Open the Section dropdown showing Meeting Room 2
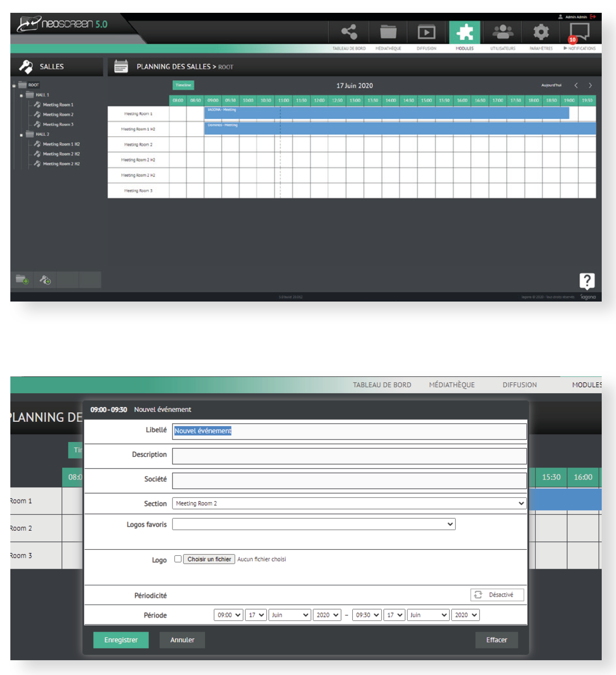Screen dimensions: 616x675 (349, 503)
